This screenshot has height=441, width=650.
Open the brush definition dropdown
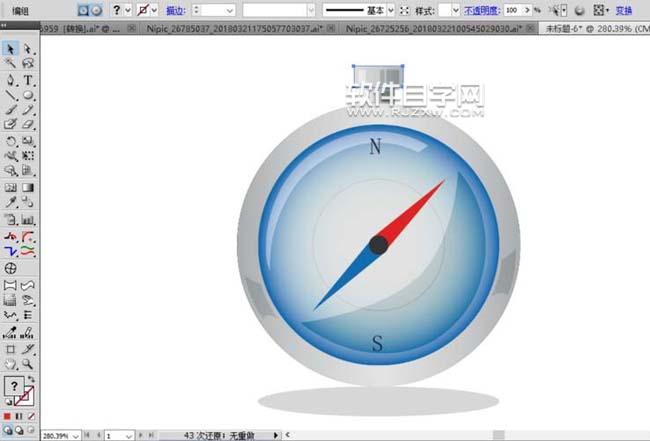pos(311,10)
